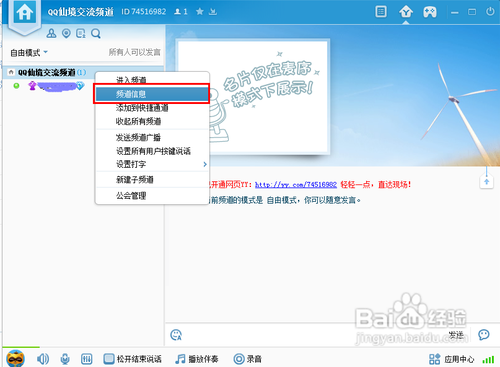Open the member list icon under the title
500x367 pixels.
(51, 33)
